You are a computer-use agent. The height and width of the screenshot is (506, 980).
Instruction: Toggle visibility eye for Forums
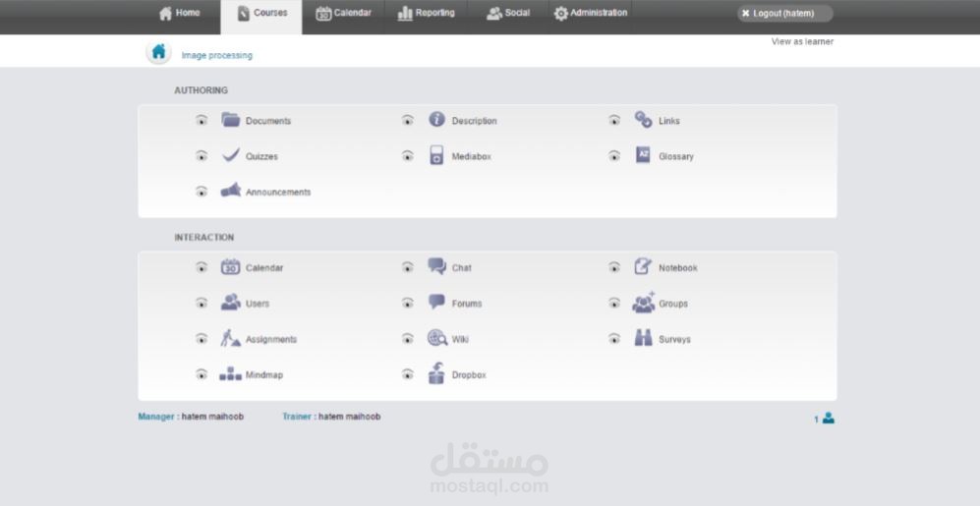(408, 303)
